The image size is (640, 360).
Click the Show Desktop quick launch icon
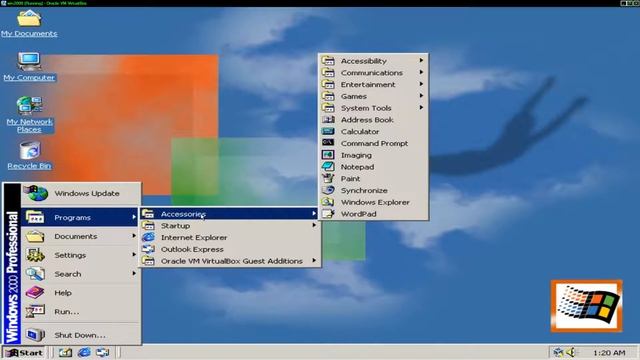(65, 352)
